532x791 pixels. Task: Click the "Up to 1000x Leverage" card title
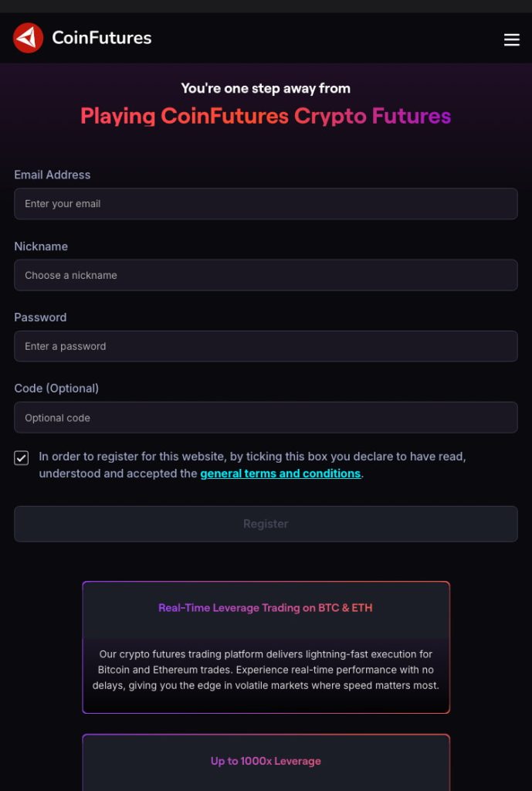coord(266,761)
